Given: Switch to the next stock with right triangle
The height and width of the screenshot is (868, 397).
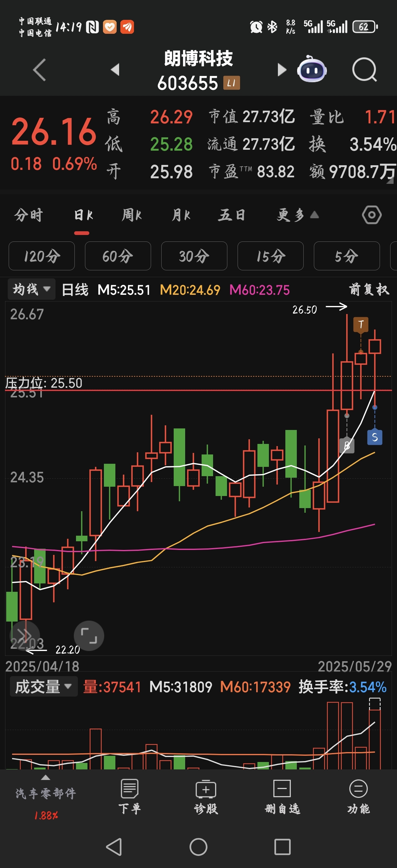Looking at the screenshot, I should pyautogui.click(x=282, y=69).
